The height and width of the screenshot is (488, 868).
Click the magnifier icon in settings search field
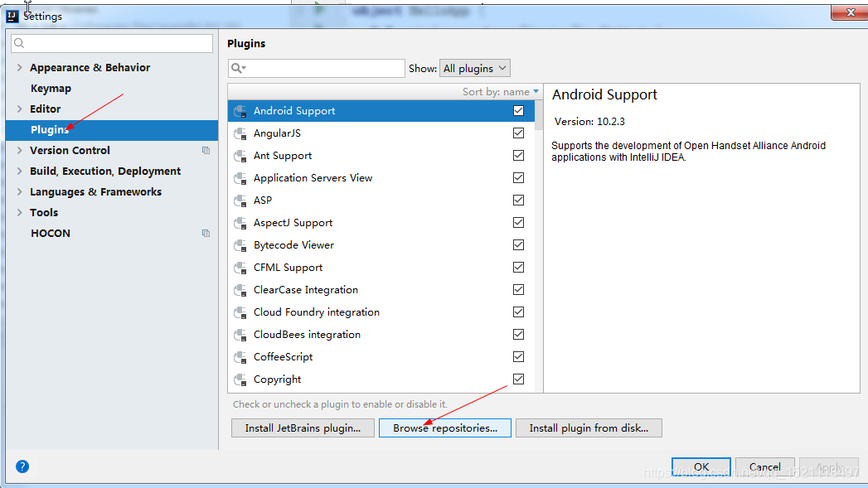coord(19,43)
